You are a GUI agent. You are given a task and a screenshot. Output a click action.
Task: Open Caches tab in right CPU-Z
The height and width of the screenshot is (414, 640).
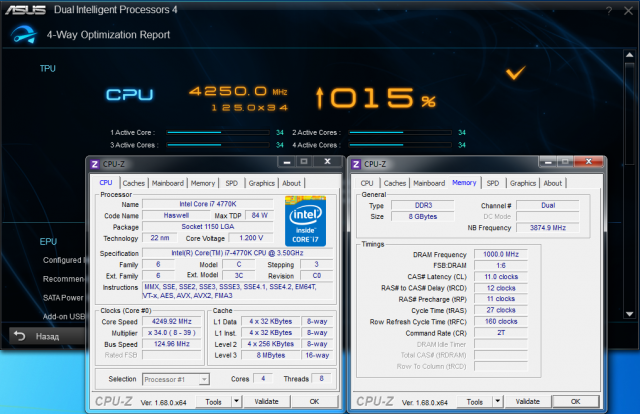click(395, 183)
